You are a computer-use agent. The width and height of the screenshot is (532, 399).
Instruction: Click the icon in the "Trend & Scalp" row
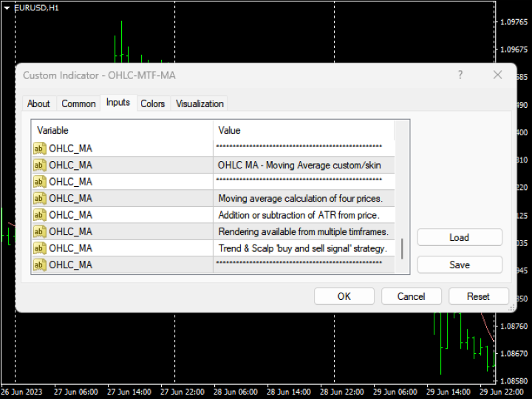[40, 248]
